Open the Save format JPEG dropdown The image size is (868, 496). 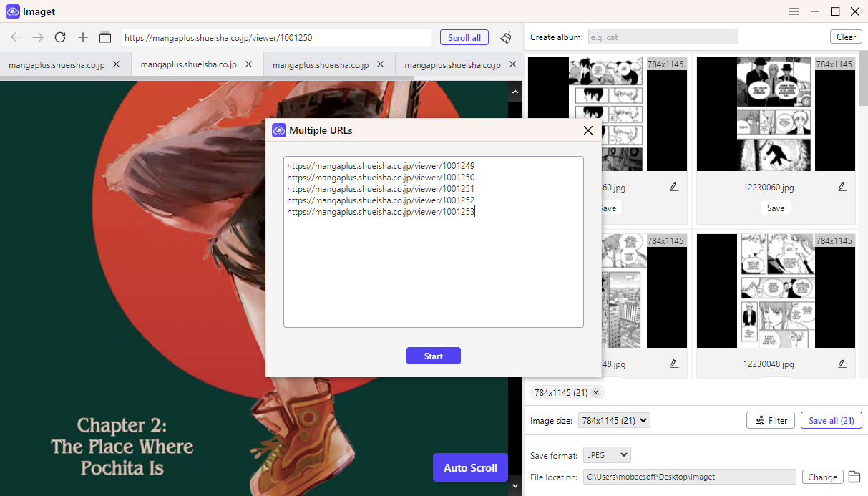607,455
